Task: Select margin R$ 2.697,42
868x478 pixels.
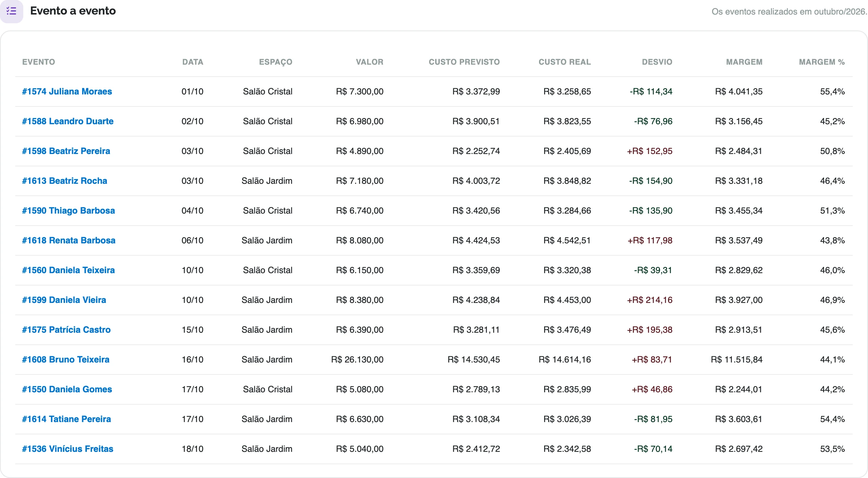Action: tap(739, 449)
